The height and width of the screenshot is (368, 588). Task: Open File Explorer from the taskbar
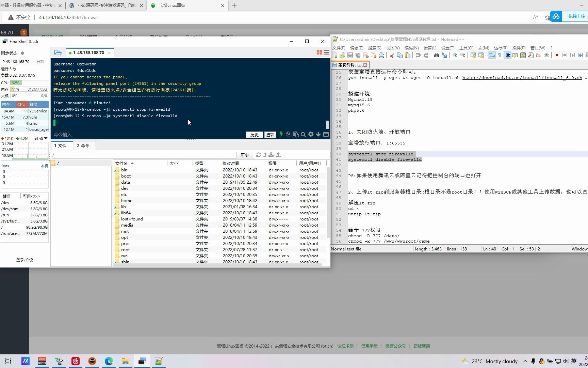pos(125,361)
